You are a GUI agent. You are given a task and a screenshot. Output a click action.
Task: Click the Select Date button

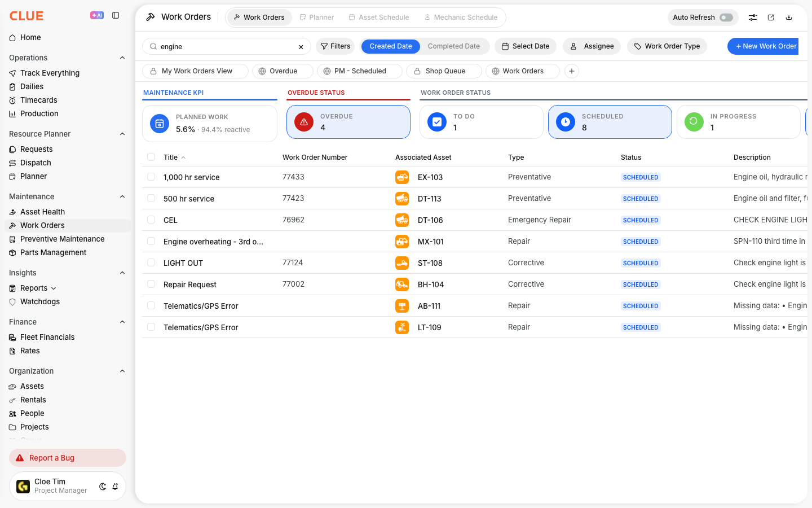tap(526, 46)
